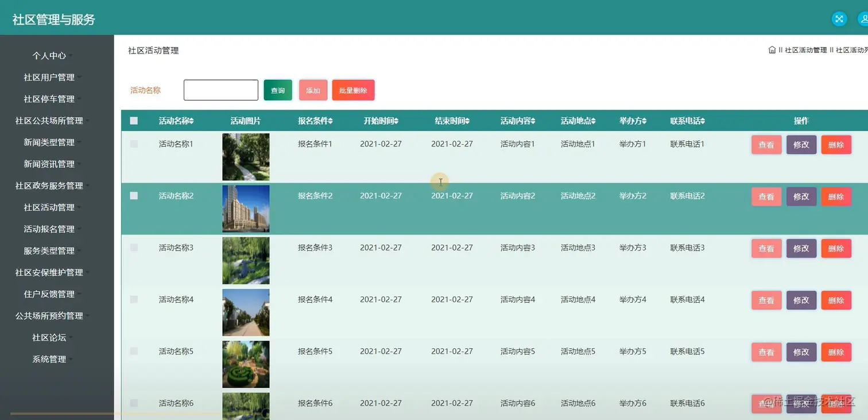The height and width of the screenshot is (420, 868).
Task: Open the user profile icon top right
Action: tap(865, 18)
